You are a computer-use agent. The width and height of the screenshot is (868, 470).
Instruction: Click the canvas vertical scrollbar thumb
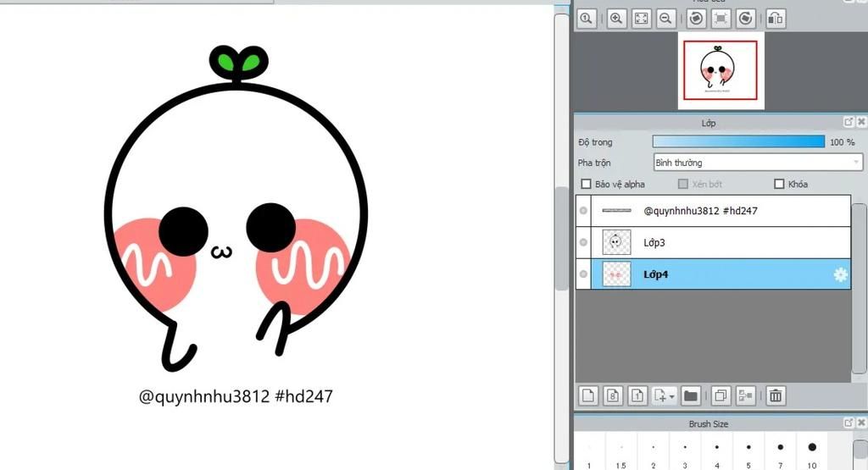click(562, 238)
